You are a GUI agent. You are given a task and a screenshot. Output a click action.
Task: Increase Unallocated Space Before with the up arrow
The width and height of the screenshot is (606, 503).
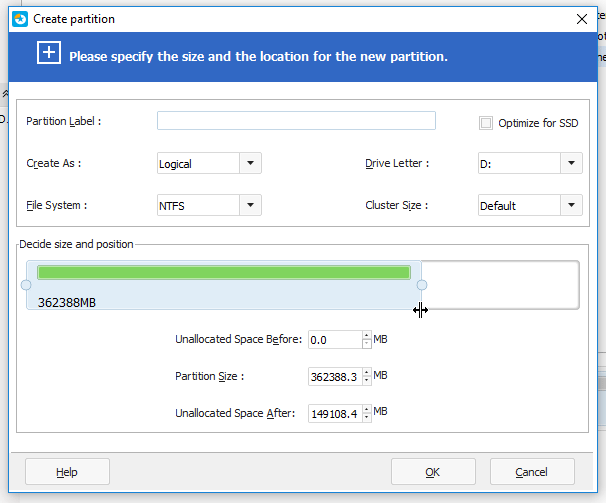point(367,335)
